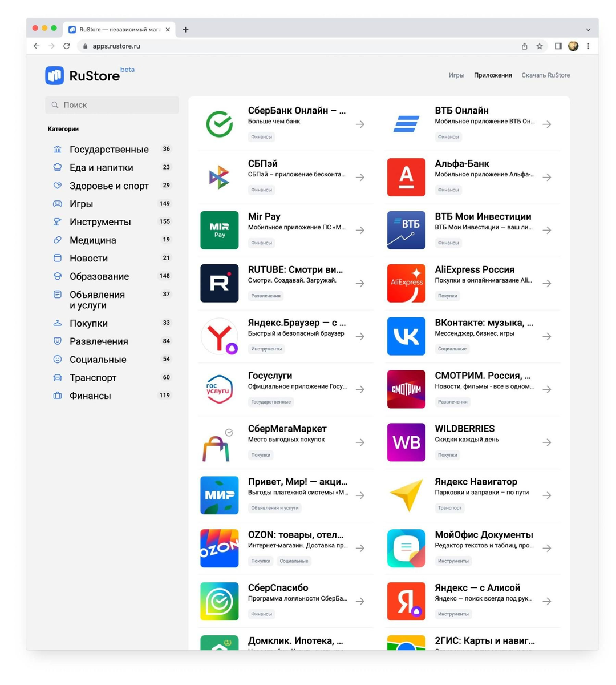Screen dimensions: 616x685
Task: Close the RuStore browser tab
Action: pyautogui.click(x=168, y=30)
